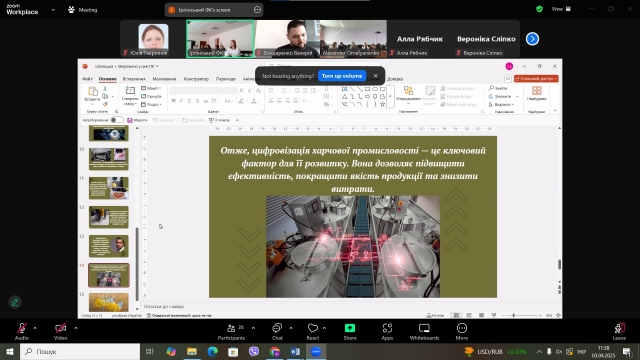Click the purple Save icon in quick toolbar

point(130,120)
